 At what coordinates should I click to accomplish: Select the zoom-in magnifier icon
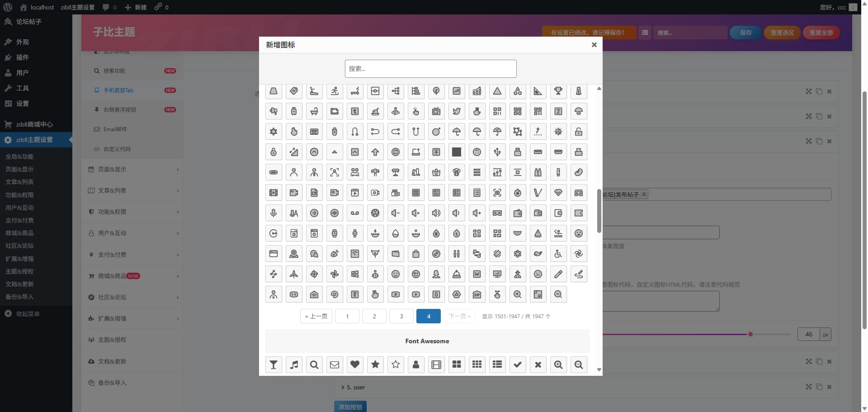[x=558, y=365]
